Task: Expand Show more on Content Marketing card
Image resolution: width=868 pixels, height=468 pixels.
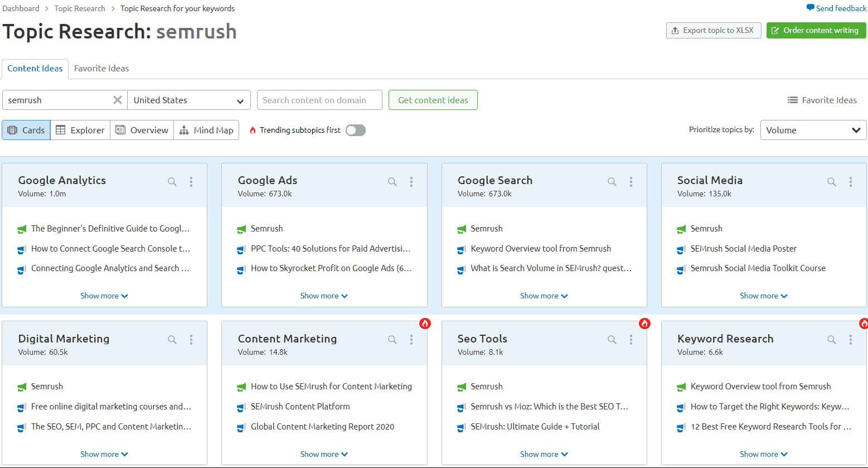Action: coord(324,454)
